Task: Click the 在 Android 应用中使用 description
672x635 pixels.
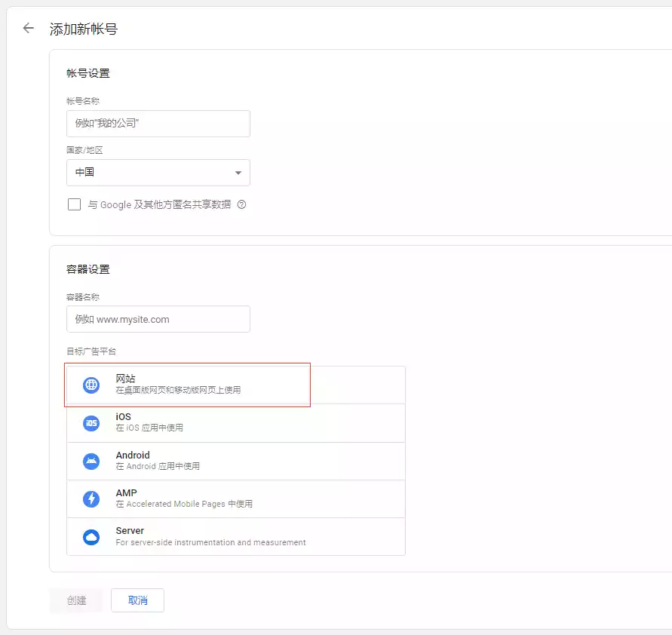Action: [x=158, y=466]
